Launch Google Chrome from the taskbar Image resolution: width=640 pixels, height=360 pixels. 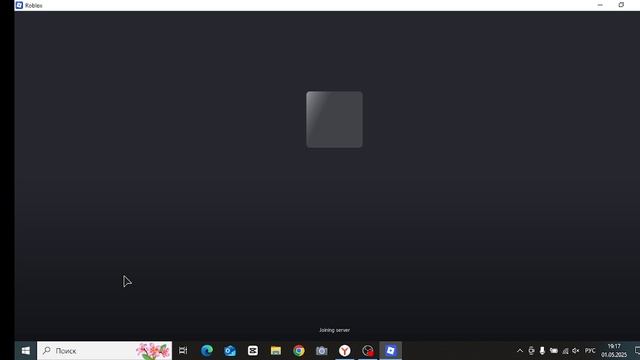pyautogui.click(x=299, y=351)
